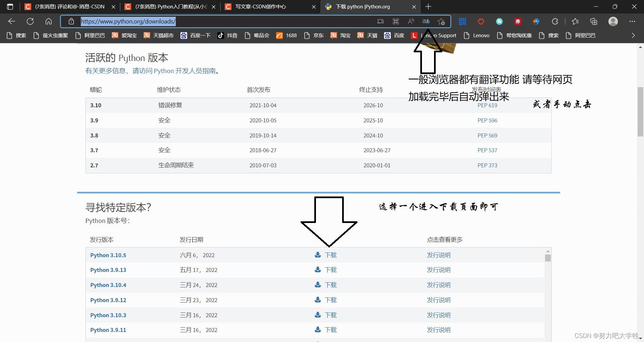Open the tab actions menu icon
The image size is (644, 342).
pyautogui.click(x=10, y=7)
